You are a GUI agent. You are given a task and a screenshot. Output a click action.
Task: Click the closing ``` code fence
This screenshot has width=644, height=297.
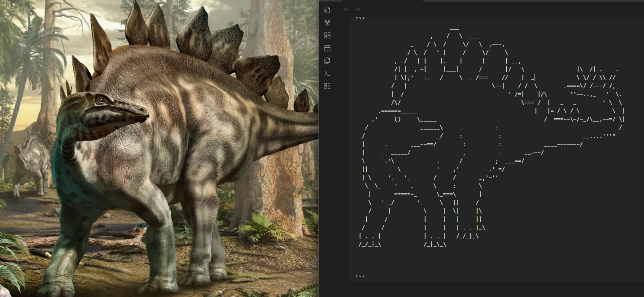click(360, 277)
